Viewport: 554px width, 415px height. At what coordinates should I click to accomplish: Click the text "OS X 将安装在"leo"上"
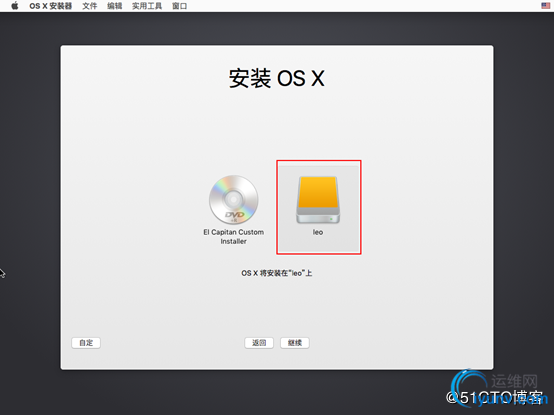coord(277,273)
